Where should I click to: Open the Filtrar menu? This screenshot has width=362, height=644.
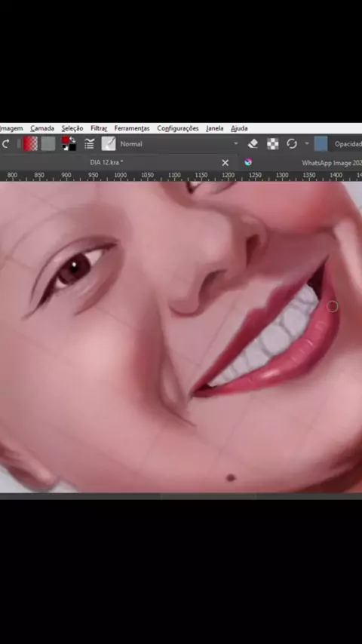99,128
